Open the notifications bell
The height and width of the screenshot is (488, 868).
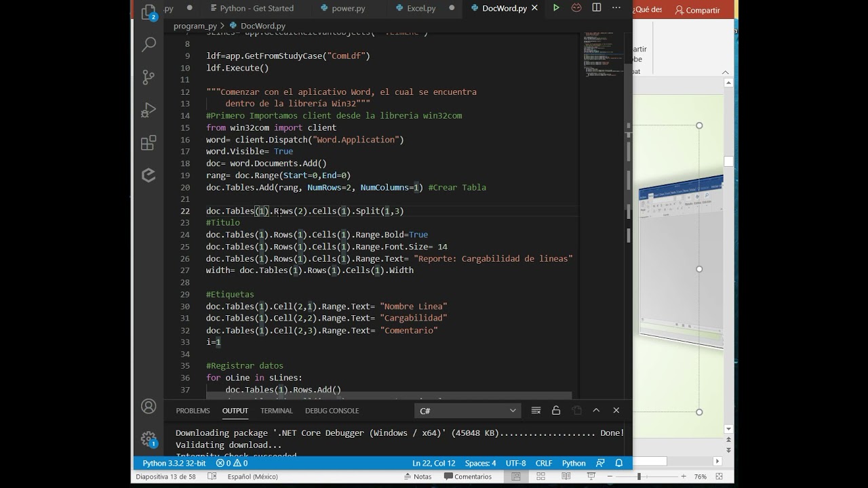(x=619, y=464)
